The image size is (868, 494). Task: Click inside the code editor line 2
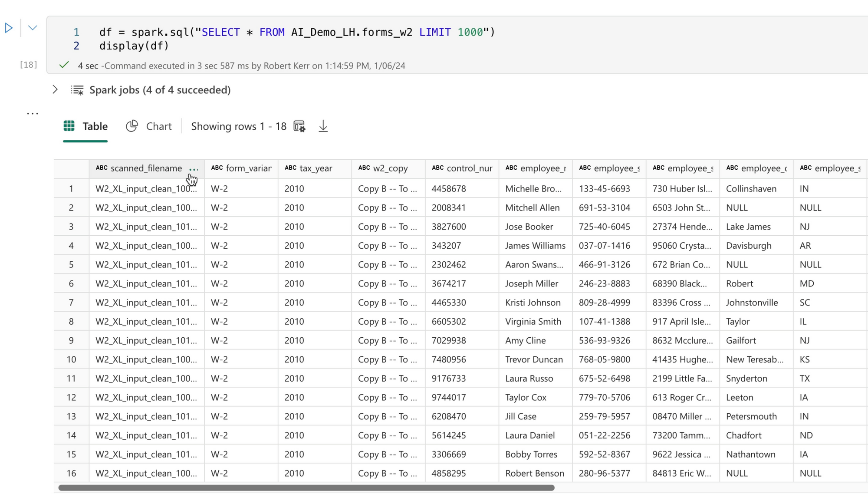pyautogui.click(x=134, y=46)
